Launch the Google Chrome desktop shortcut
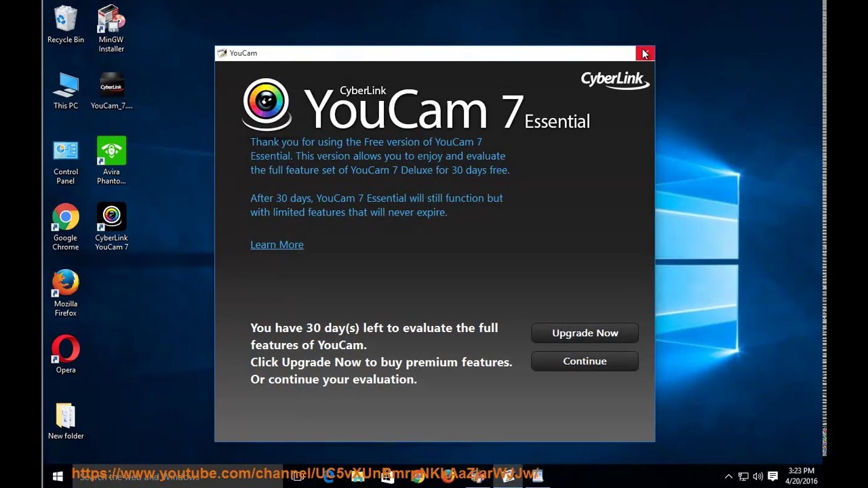 click(66, 228)
